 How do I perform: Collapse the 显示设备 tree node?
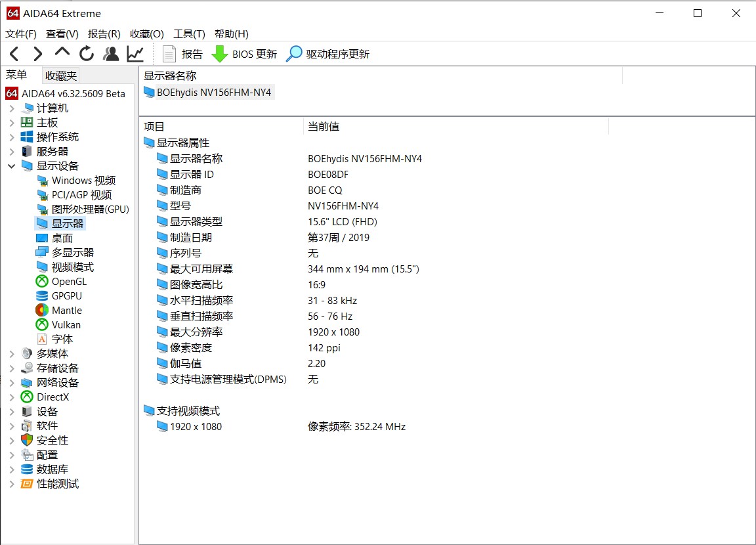(11, 165)
